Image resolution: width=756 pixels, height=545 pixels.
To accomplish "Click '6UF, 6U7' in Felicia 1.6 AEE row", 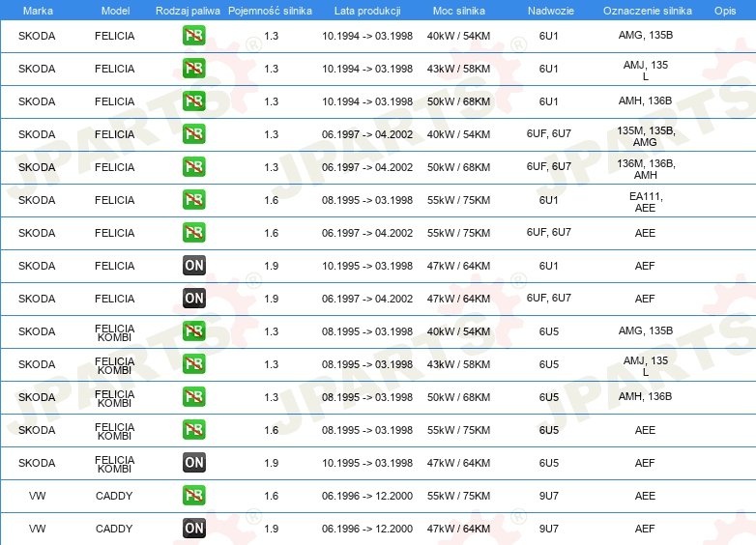I will tap(549, 232).
